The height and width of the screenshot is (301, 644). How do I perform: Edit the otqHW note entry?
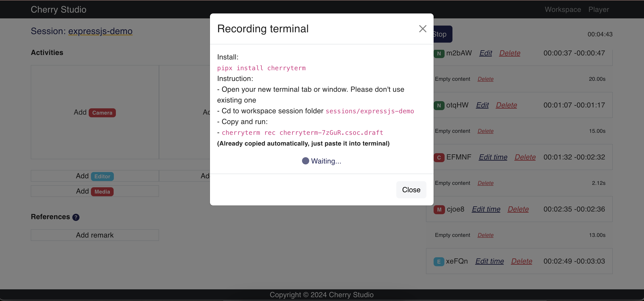pos(482,105)
